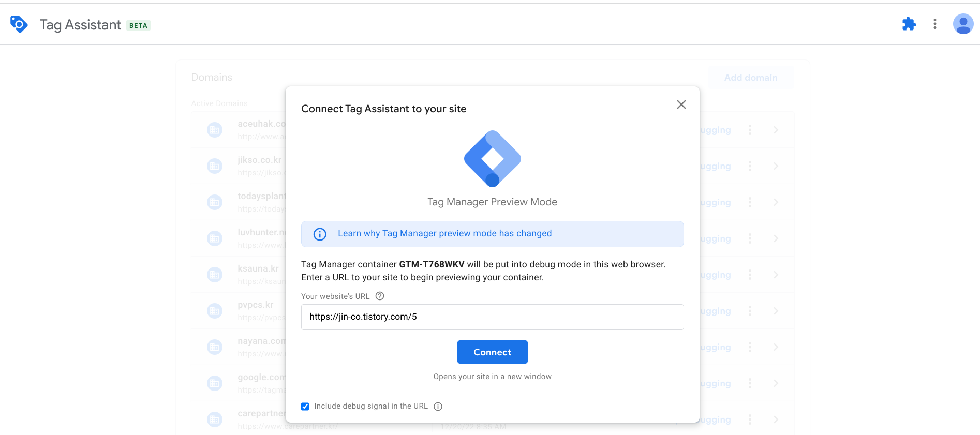
Task: Click the Connect button
Action: click(x=493, y=352)
